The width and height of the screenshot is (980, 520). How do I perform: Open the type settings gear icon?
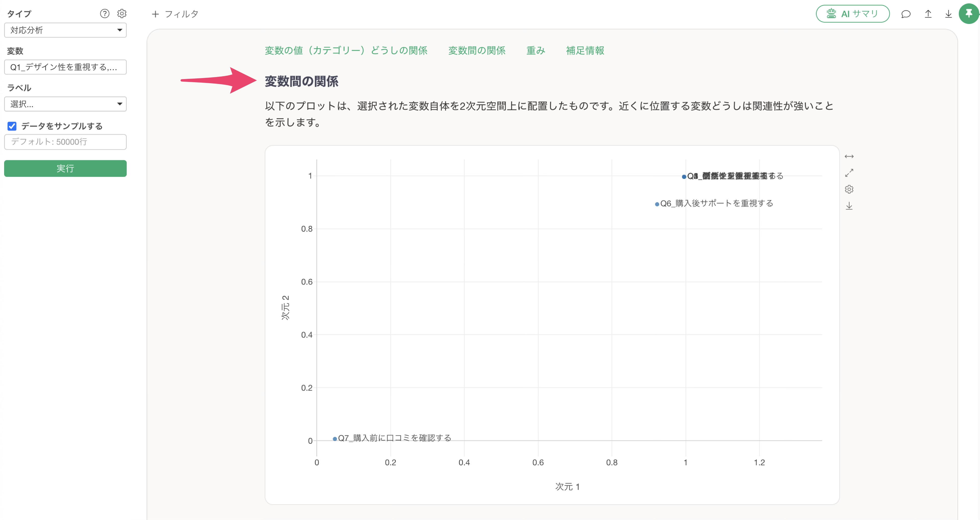coord(122,14)
